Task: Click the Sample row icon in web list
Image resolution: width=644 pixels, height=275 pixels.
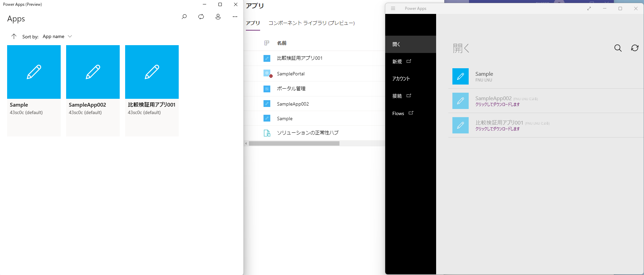Action: 267,118
